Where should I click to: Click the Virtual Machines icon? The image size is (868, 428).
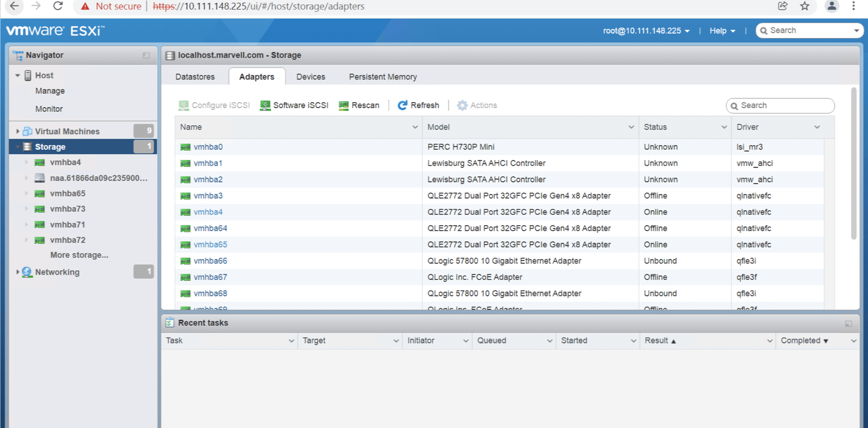pyautogui.click(x=27, y=131)
